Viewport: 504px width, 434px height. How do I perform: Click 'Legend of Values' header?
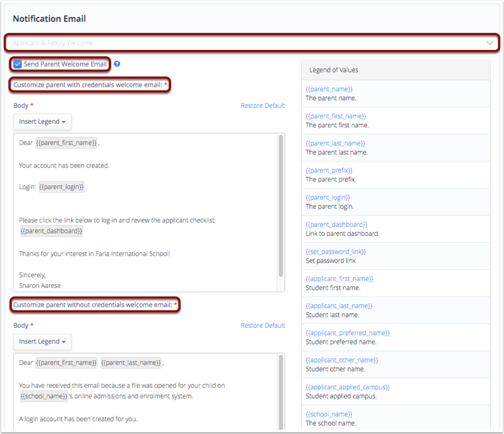(334, 70)
